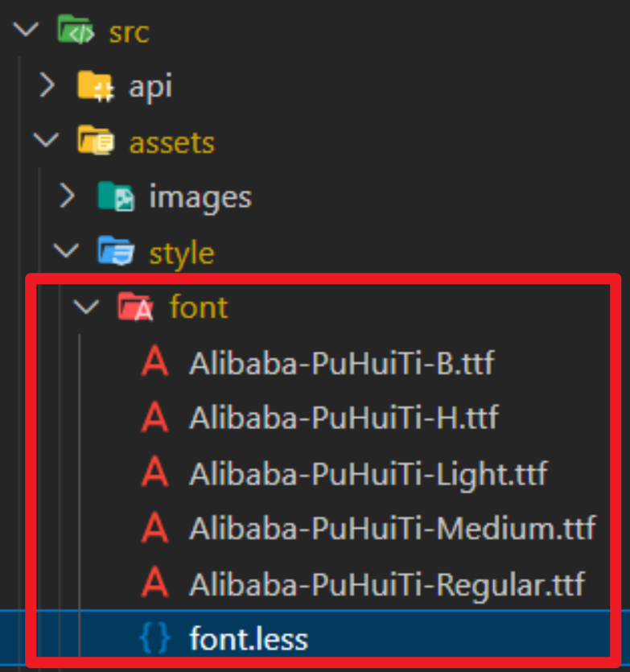Click the assets folder icon
The height and width of the screenshot is (672, 630).
(96, 140)
